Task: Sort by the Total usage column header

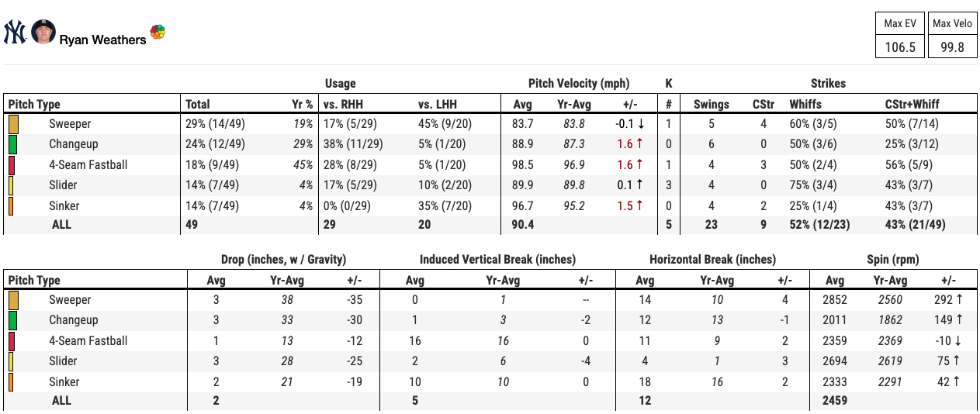Action: (198, 104)
